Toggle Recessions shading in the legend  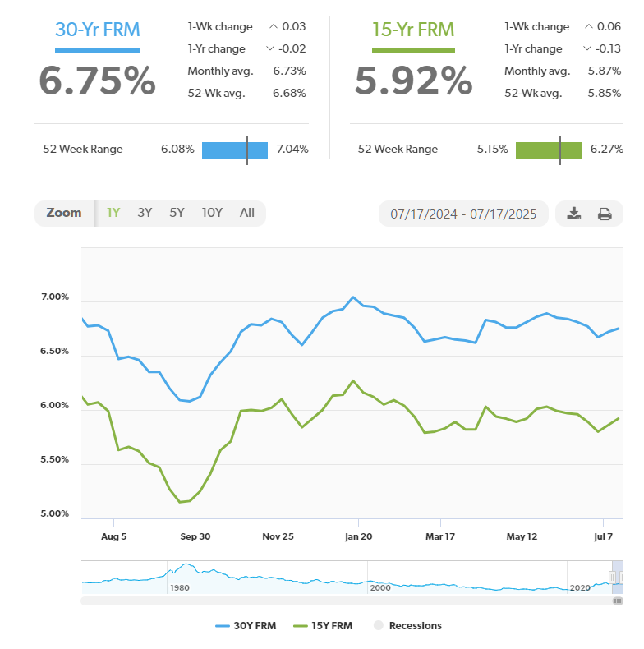point(407,626)
